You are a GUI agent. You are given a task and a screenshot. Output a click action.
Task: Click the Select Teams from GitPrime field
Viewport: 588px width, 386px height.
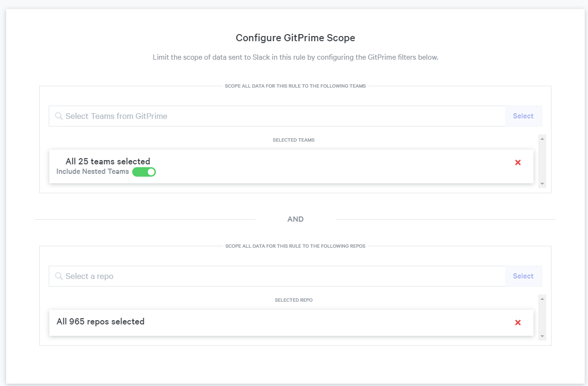[x=277, y=116]
